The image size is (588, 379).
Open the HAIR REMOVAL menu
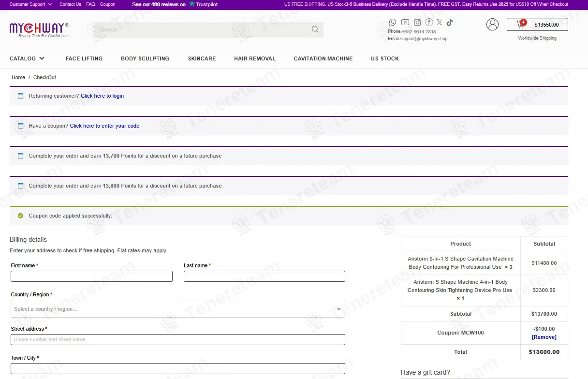[255, 58]
